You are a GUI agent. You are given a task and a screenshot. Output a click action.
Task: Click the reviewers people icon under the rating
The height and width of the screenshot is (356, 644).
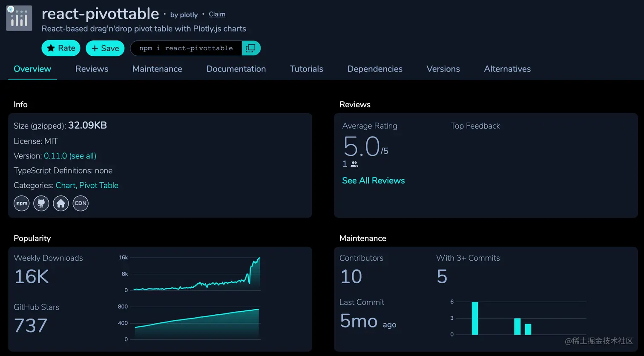[354, 164]
